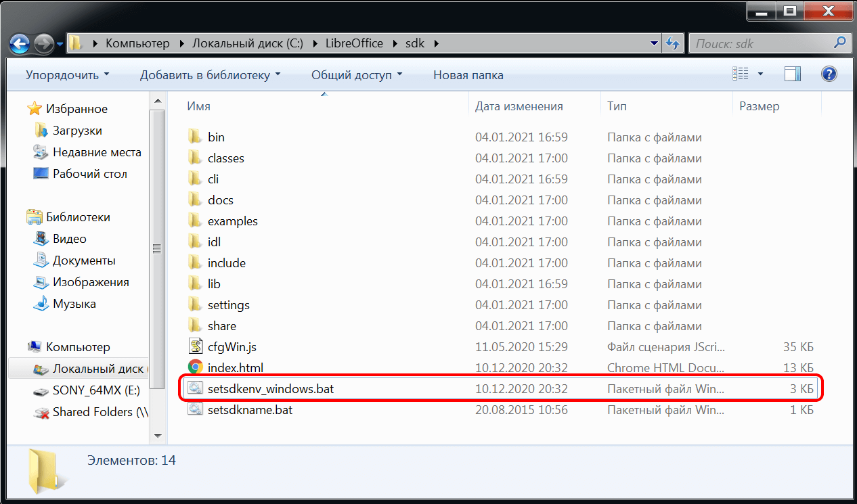Open the Добавить в библиотеку menu
Image resolution: width=857 pixels, height=504 pixels.
click(x=210, y=75)
